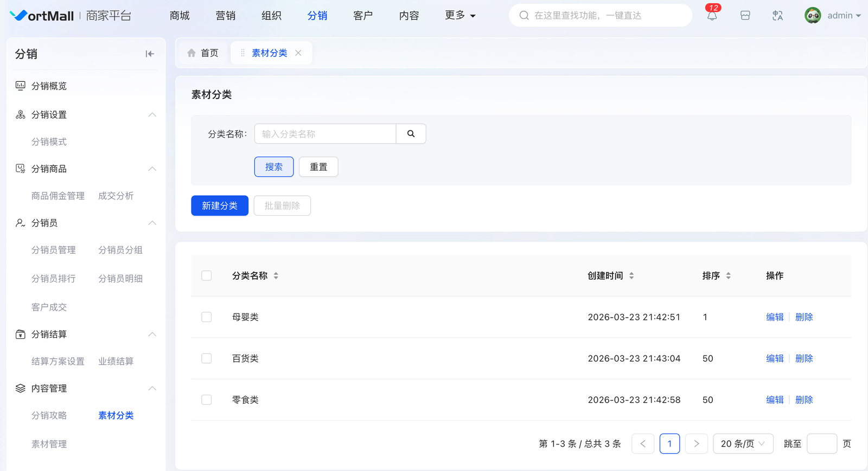Screen dimensions: 868x471
Task: Sort by category name column arrows
Action: [276, 276]
